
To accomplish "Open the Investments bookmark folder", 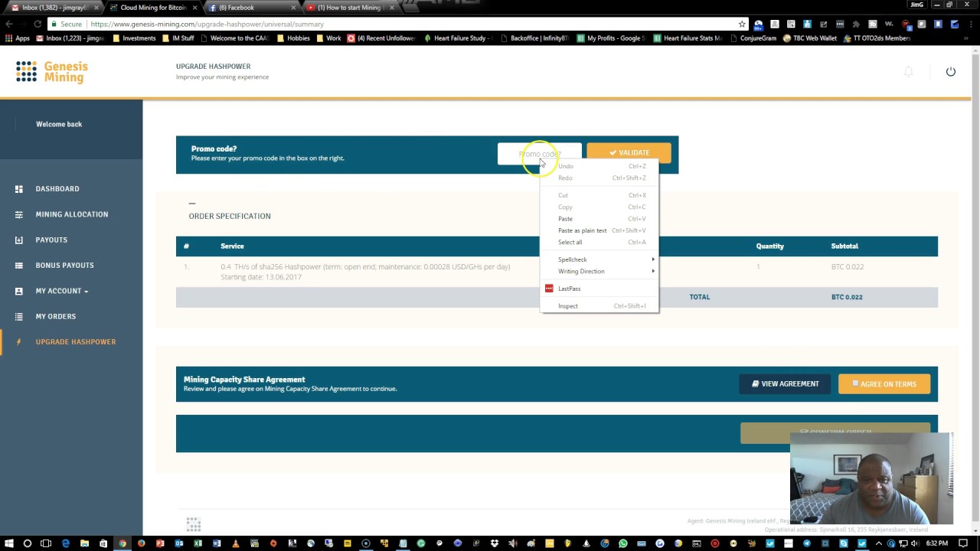I will [134, 38].
